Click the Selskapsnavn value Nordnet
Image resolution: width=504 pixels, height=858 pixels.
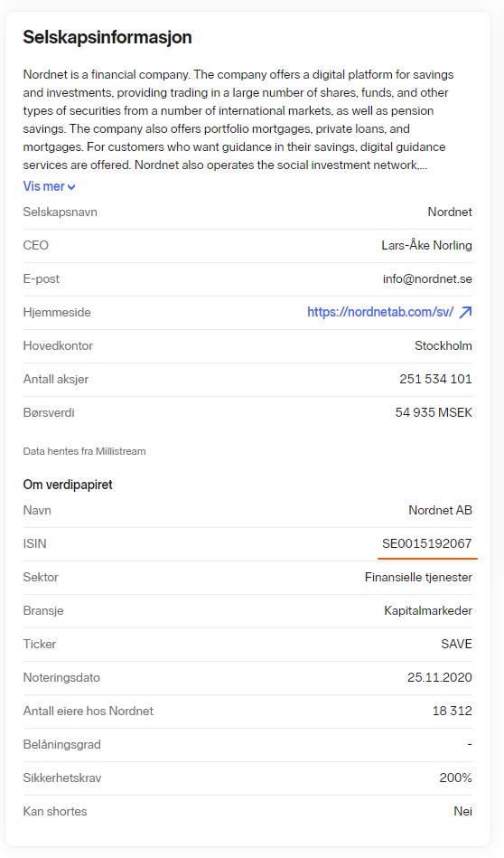click(450, 212)
